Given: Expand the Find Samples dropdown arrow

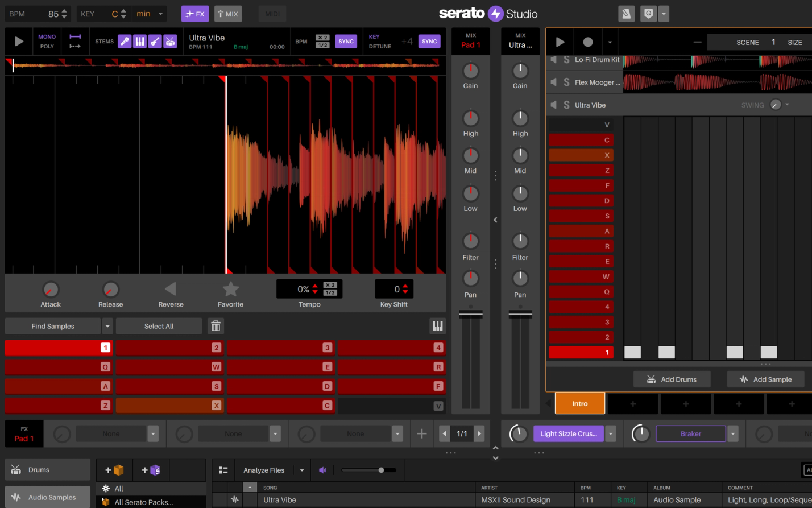Looking at the screenshot, I should click(107, 325).
